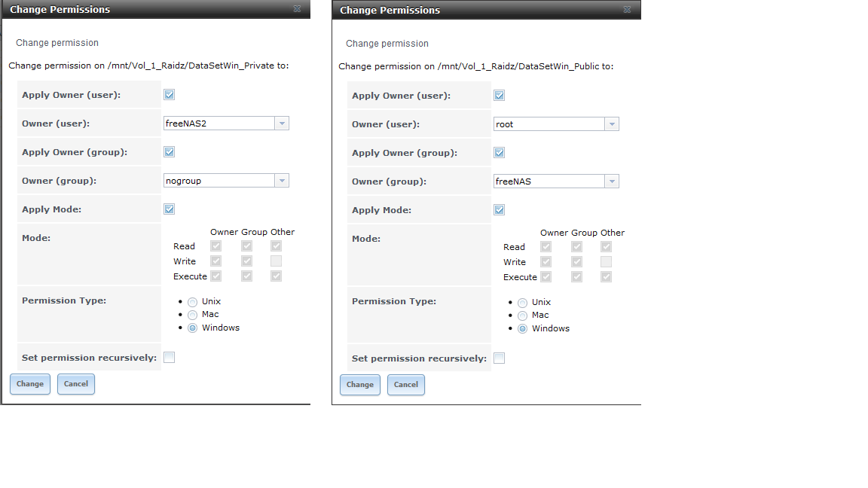Toggle Owner Execute mode in DataSetWin_Private dialog

(216, 276)
